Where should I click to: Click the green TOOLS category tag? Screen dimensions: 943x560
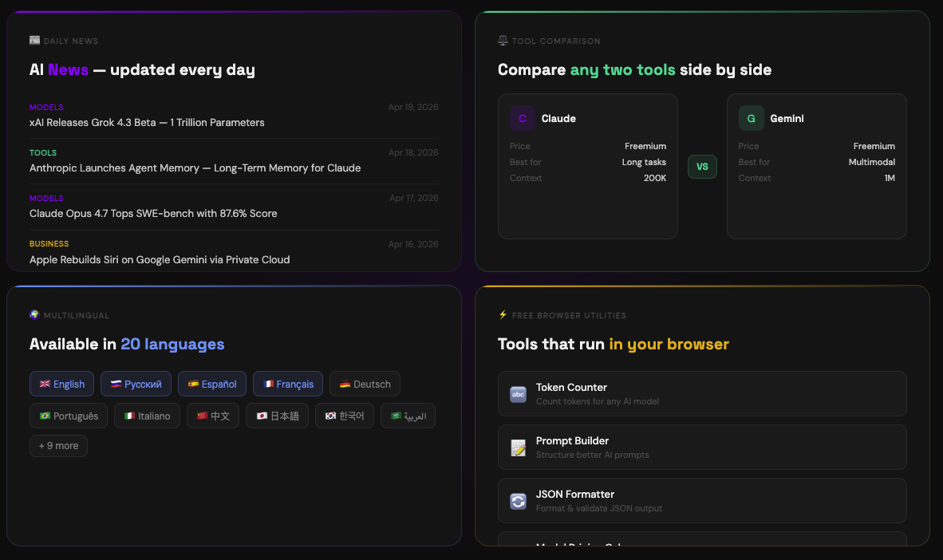tap(43, 153)
